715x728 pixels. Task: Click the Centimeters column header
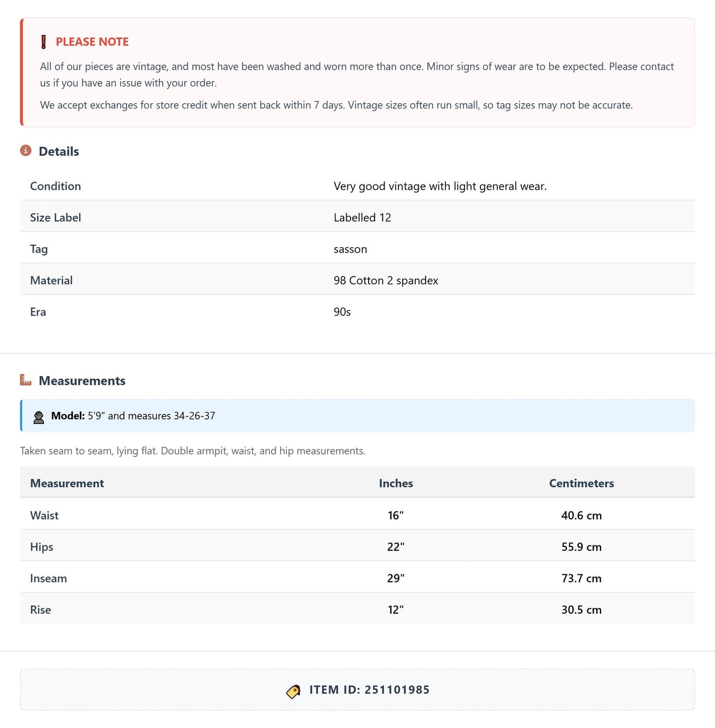click(x=581, y=483)
